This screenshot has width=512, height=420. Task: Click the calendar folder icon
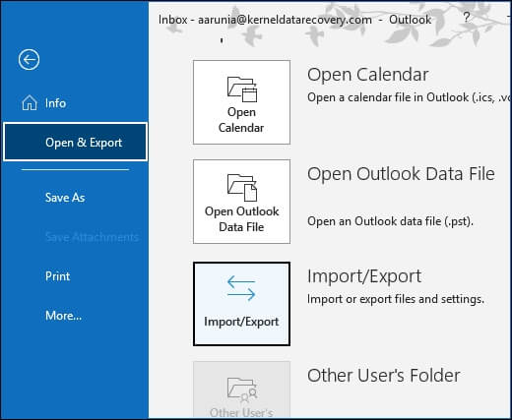(242, 89)
